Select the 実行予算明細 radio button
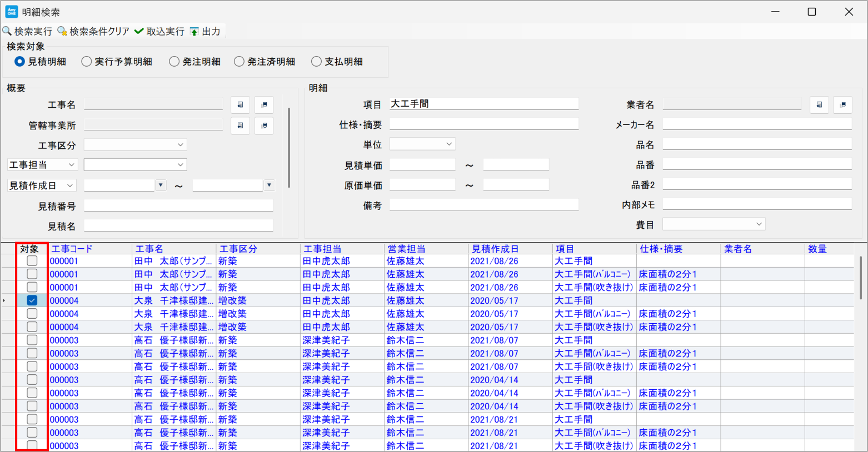The width and height of the screenshot is (868, 452). (87, 62)
